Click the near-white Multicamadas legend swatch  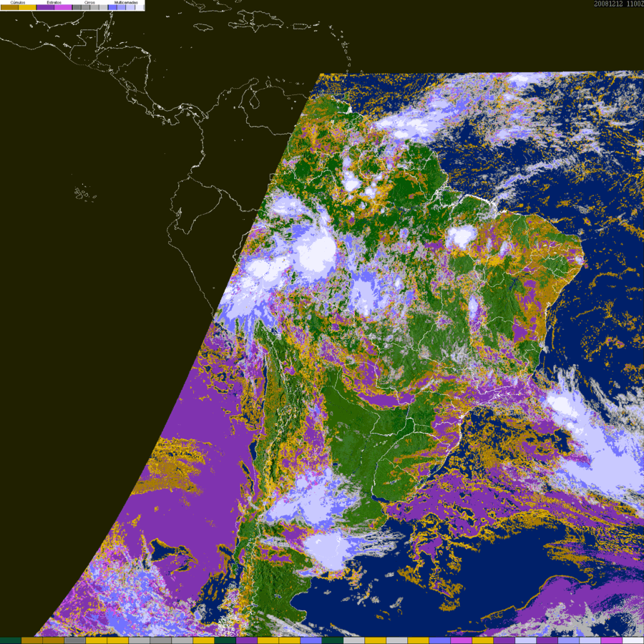(x=139, y=7)
